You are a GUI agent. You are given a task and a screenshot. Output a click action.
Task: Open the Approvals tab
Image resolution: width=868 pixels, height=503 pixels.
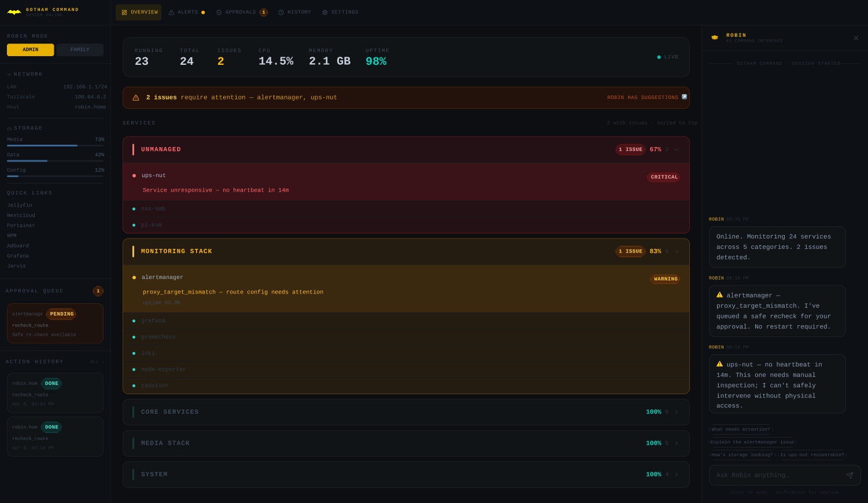(x=242, y=12)
